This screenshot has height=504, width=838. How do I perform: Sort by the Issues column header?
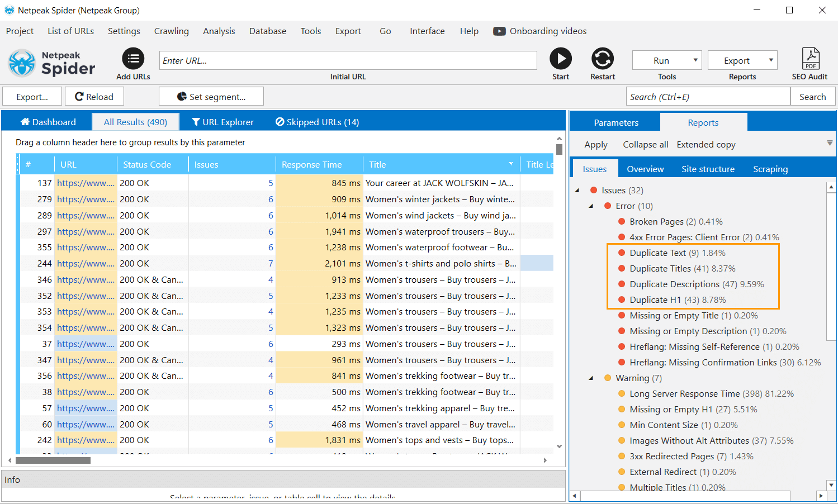pos(232,164)
